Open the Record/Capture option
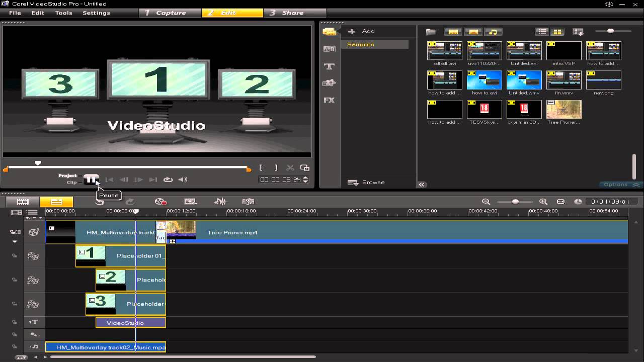 coord(161,202)
